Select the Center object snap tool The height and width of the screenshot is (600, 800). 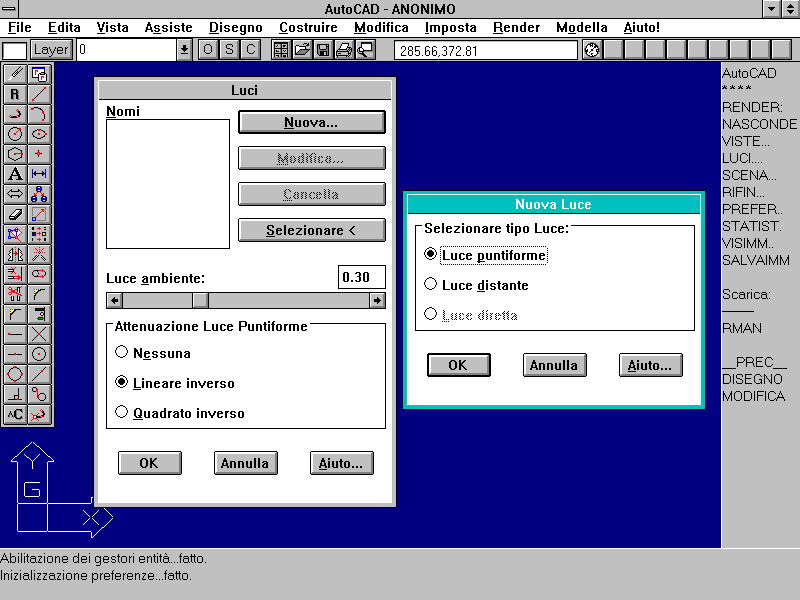tap(39, 354)
